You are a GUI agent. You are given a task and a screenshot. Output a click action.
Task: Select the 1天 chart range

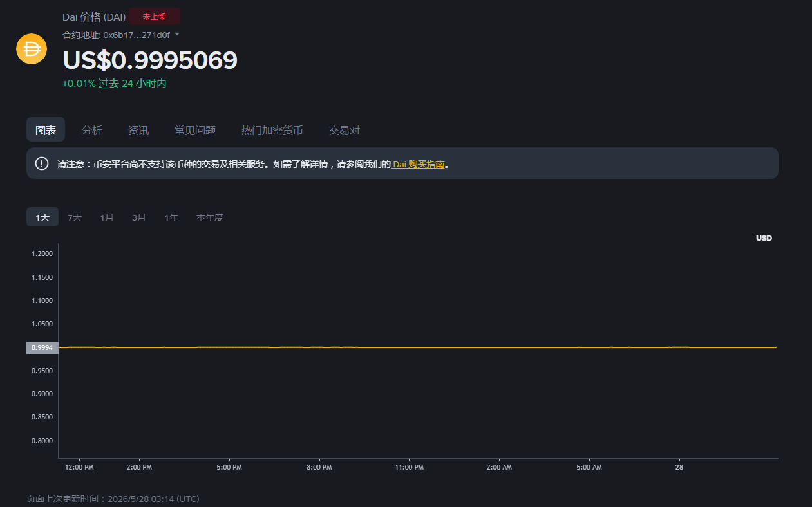(42, 217)
